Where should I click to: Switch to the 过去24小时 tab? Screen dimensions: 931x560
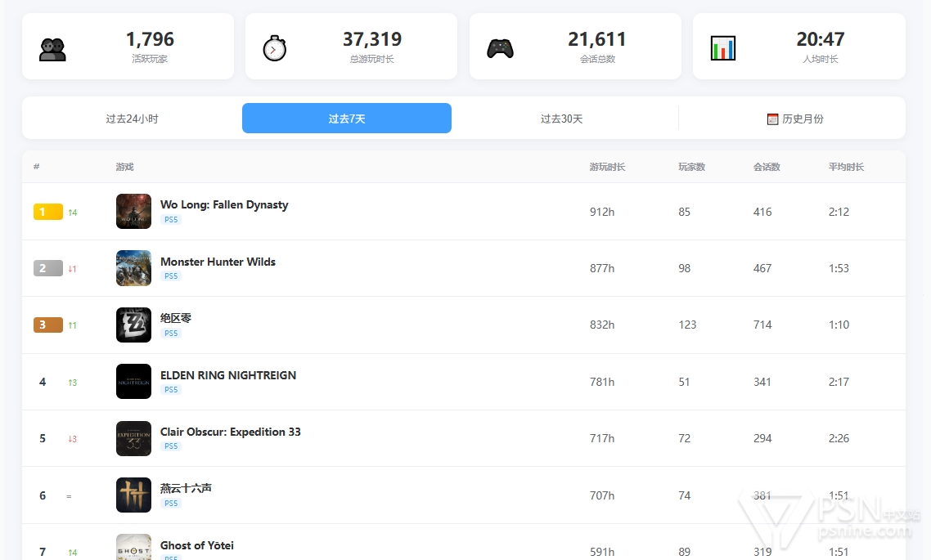(x=132, y=119)
